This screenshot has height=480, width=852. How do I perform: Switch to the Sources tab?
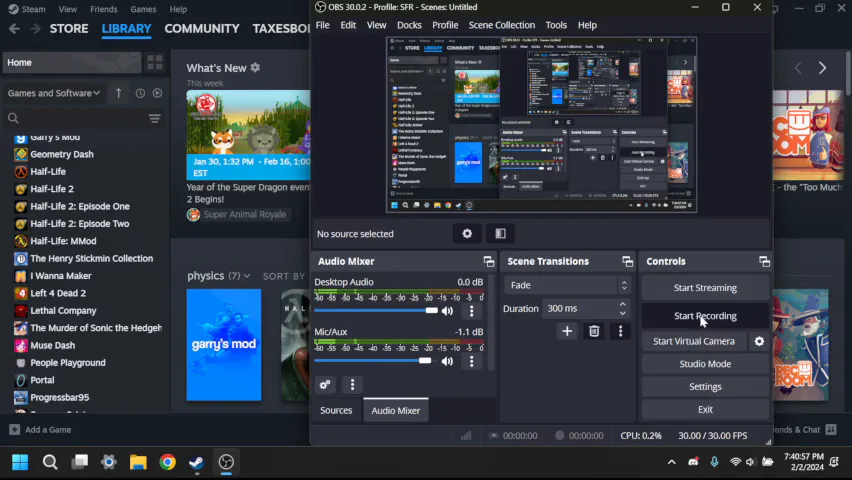336,410
